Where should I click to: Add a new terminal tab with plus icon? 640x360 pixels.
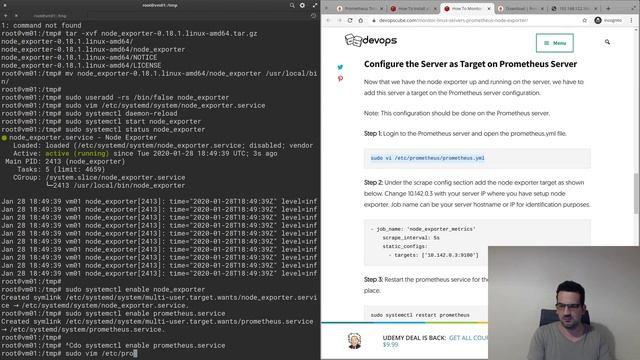pos(5,16)
